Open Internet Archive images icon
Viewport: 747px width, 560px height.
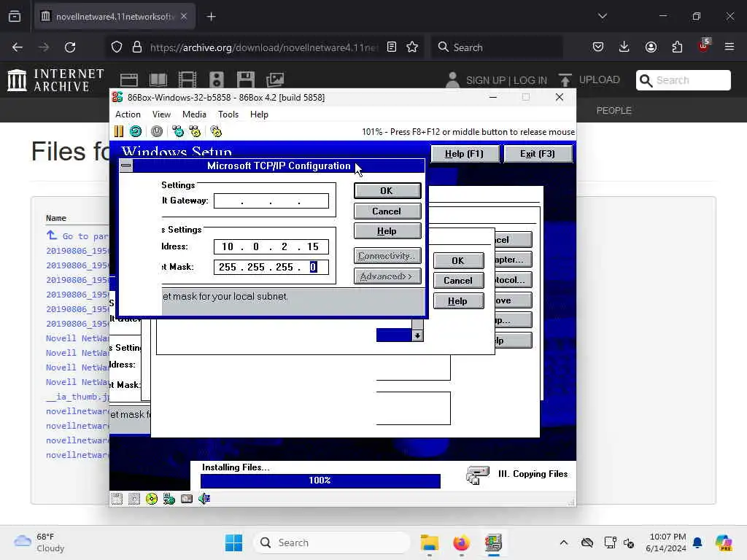coord(275,80)
